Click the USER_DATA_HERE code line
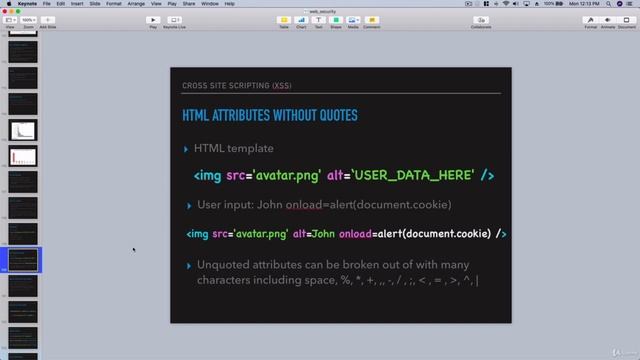 (x=344, y=176)
